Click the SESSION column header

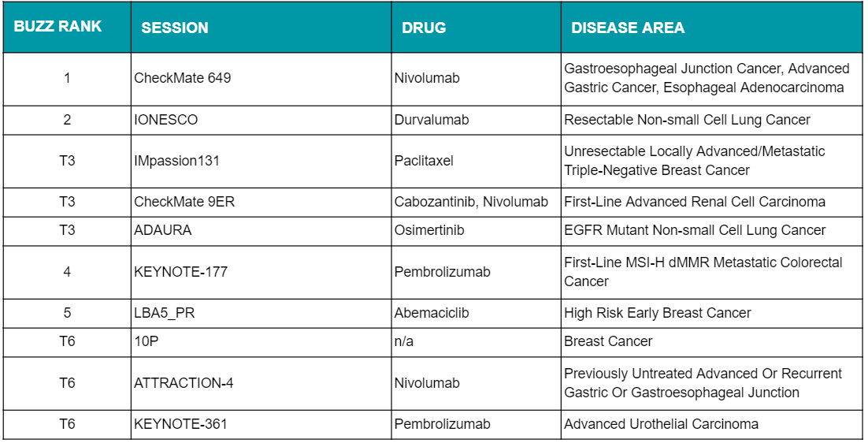(262, 27)
